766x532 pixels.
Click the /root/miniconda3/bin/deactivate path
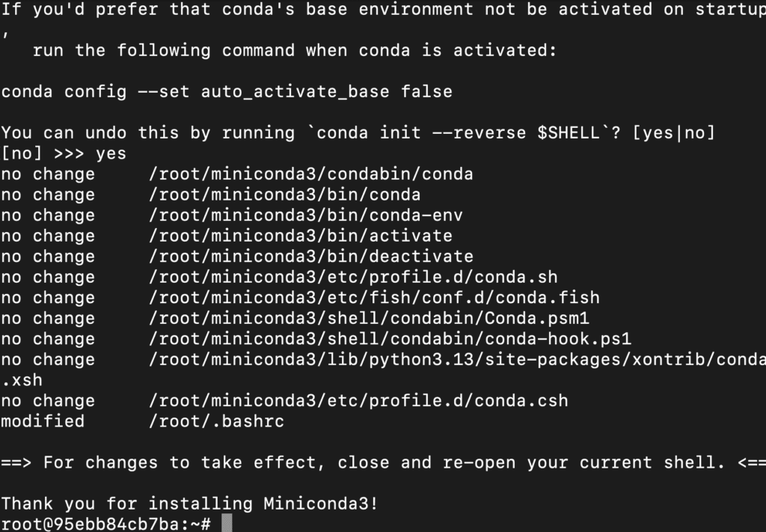point(310,256)
